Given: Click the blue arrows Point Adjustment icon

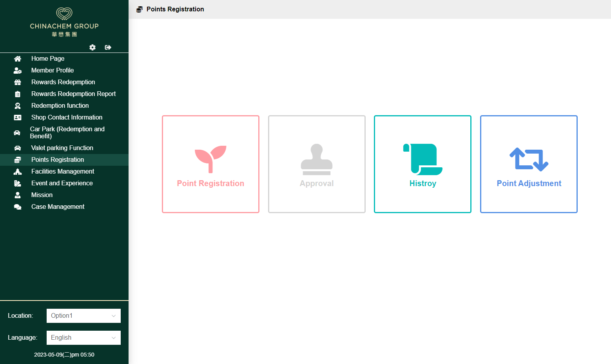Looking at the screenshot, I should click(529, 159).
